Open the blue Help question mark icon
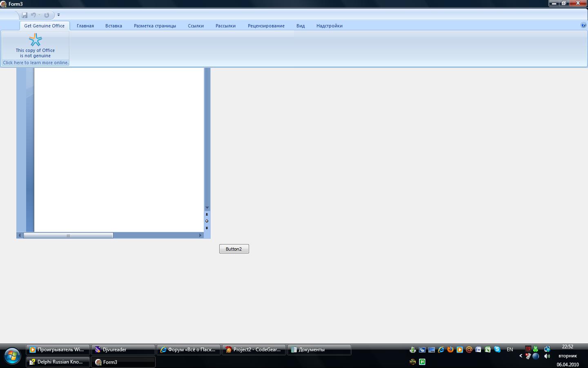 pyautogui.click(x=584, y=25)
